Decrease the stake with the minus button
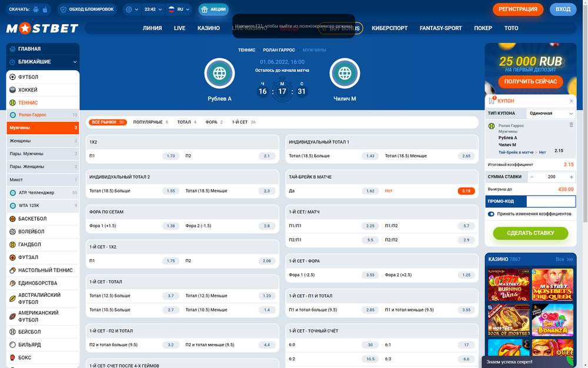This screenshot has height=368, width=588. click(x=532, y=177)
